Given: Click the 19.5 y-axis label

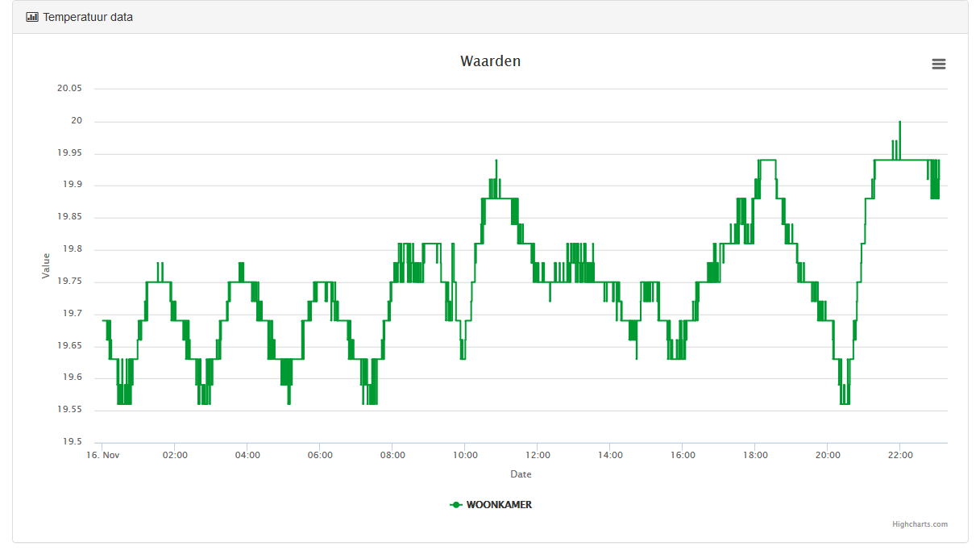Looking at the screenshot, I should [72, 442].
